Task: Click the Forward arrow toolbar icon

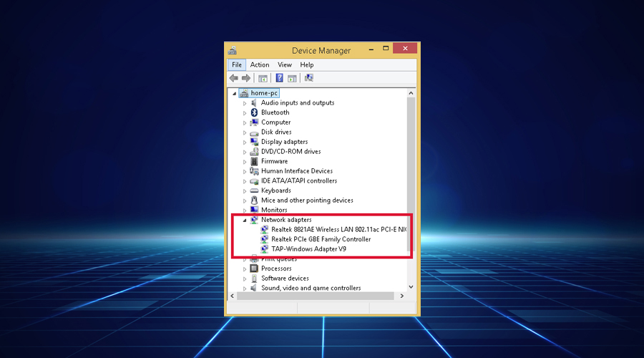Action: [x=246, y=77]
